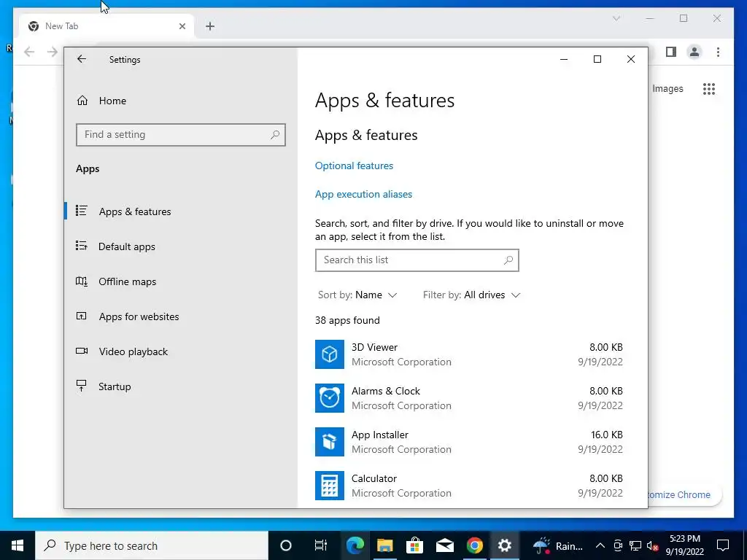
Task: Click the Search this list field
Action: 417,260
